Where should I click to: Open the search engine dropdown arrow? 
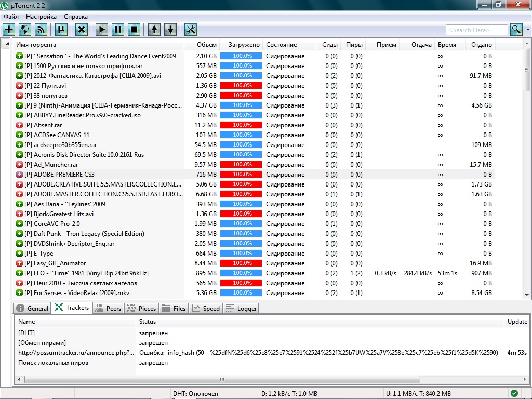click(528, 30)
